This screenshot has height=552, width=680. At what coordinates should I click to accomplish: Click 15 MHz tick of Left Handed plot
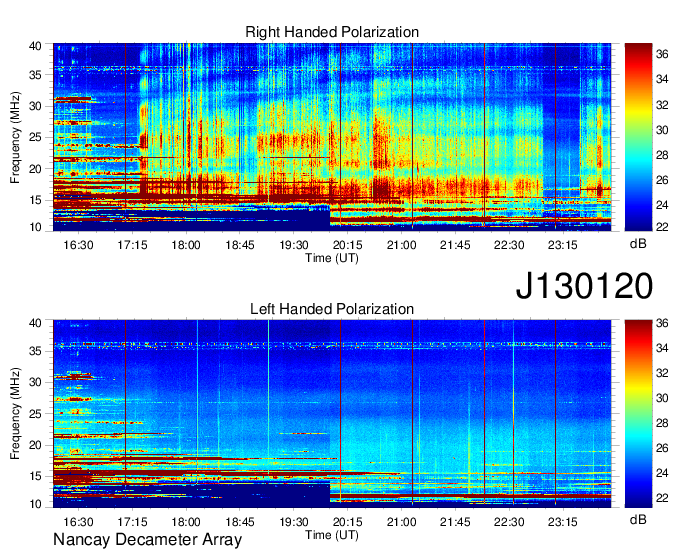click(36, 477)
